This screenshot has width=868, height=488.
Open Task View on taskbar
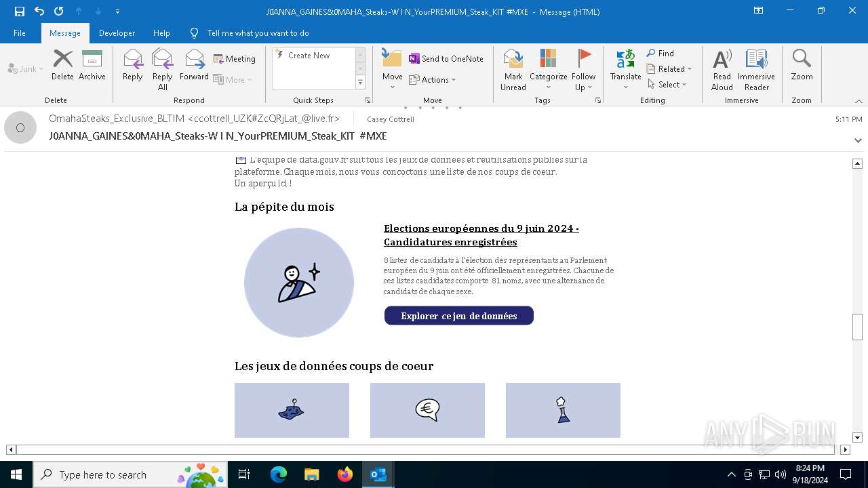pyautogui.click(x=245, y=474)
